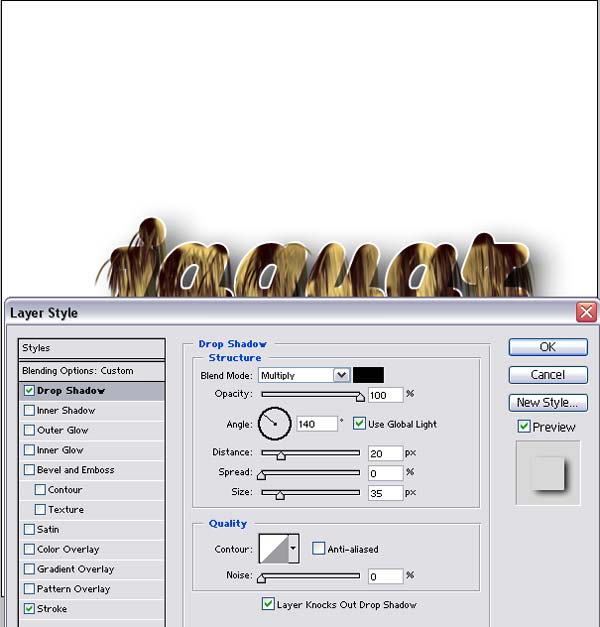
Task: Click the Cancel button
Action: tap(548, 375)
